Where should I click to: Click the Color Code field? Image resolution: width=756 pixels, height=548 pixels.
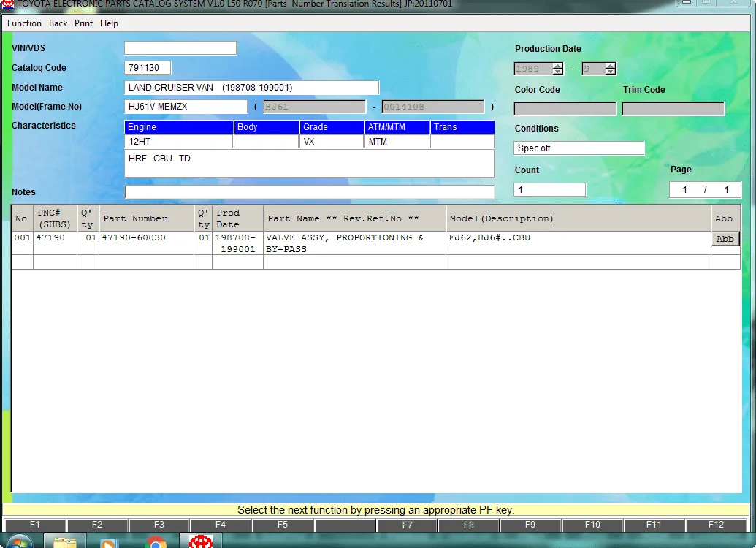pos(565,109)
